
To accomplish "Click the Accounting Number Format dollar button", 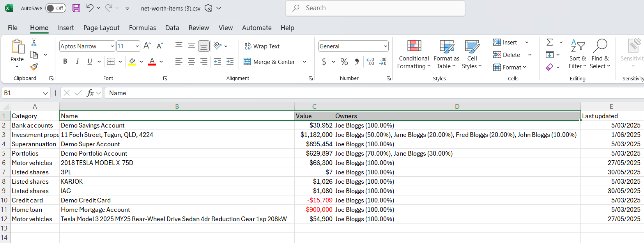I will pos(324,62).
